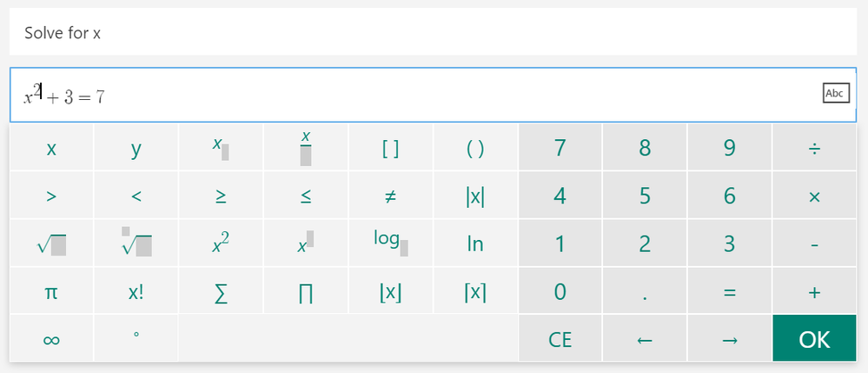The width and height of the screenshot is (868, 373).
Task: Insert the x squared exponent key
Action: (221, 243)
